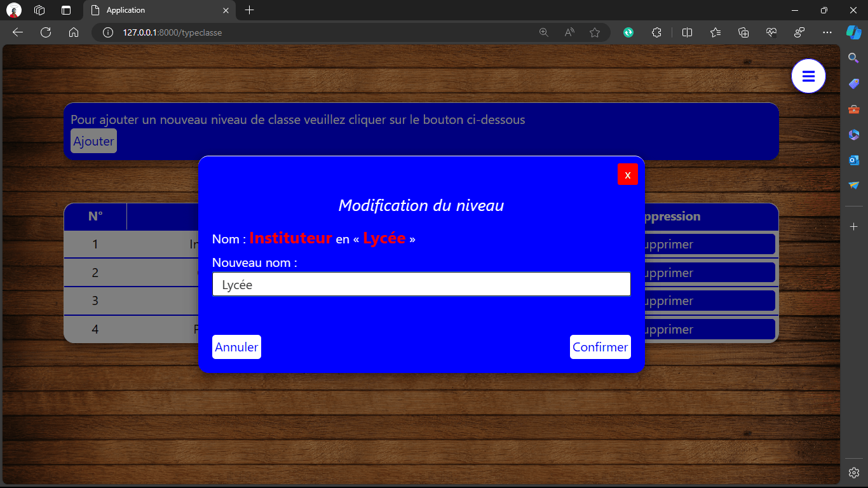Screen dimensions: 868x488
Task: Start Read aloud from address bar
Action: click(x=569, y=32)
